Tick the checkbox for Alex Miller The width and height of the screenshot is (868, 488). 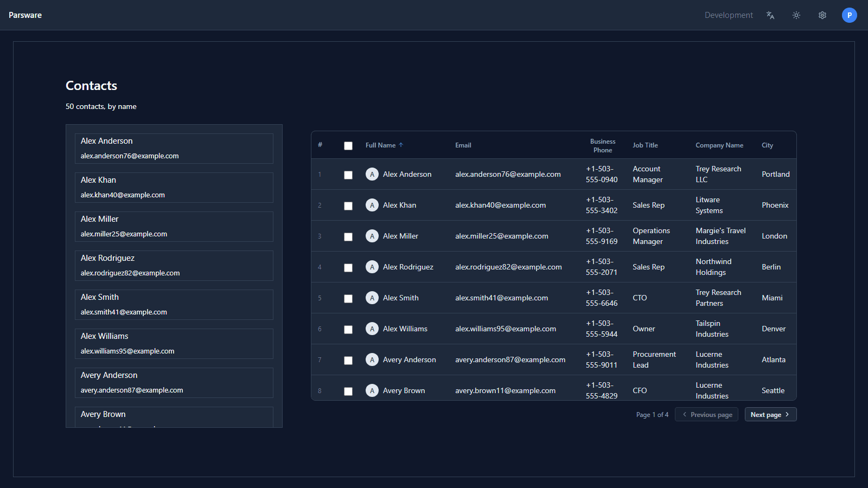348,236
